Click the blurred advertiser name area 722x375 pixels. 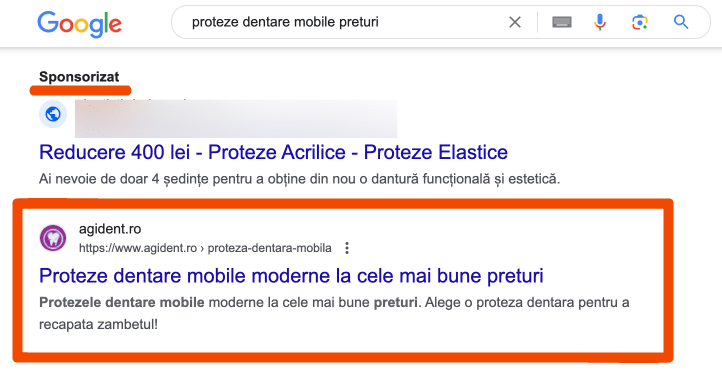point(236,118)
